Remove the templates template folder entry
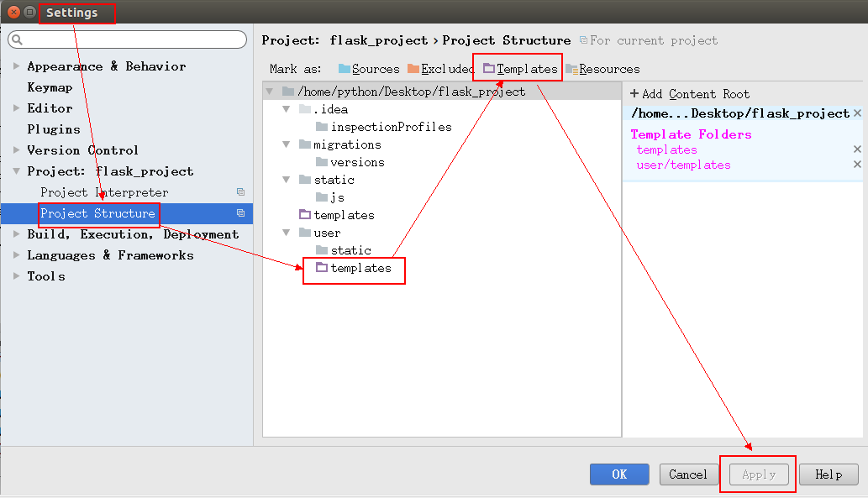 (x=857, y=149)
